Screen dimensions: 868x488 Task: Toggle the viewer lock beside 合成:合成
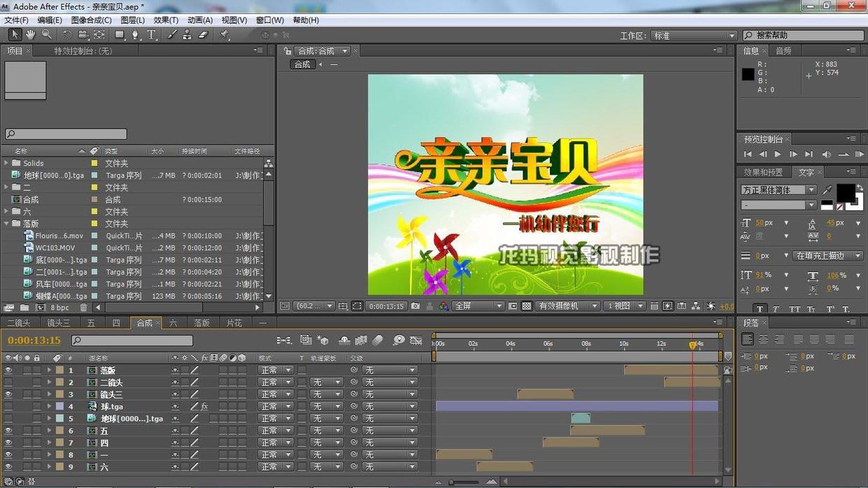(287, 51)
